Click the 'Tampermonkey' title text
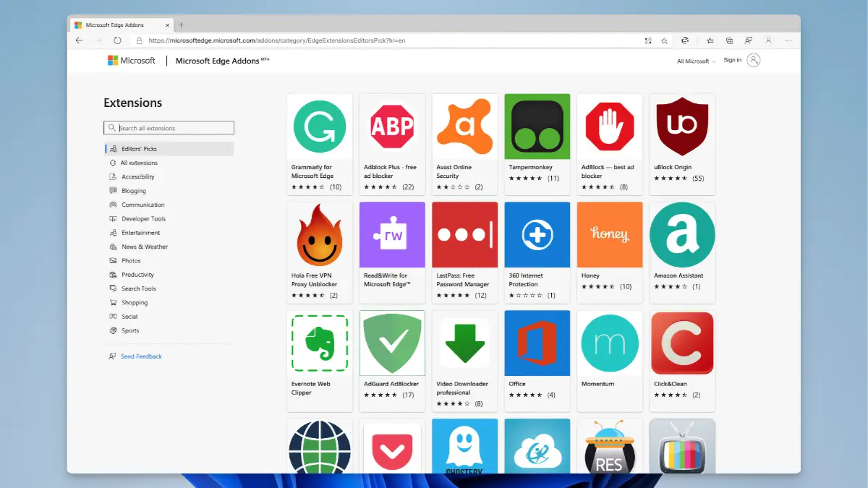The height and width of the screenshot is (488, 868). 531,167
